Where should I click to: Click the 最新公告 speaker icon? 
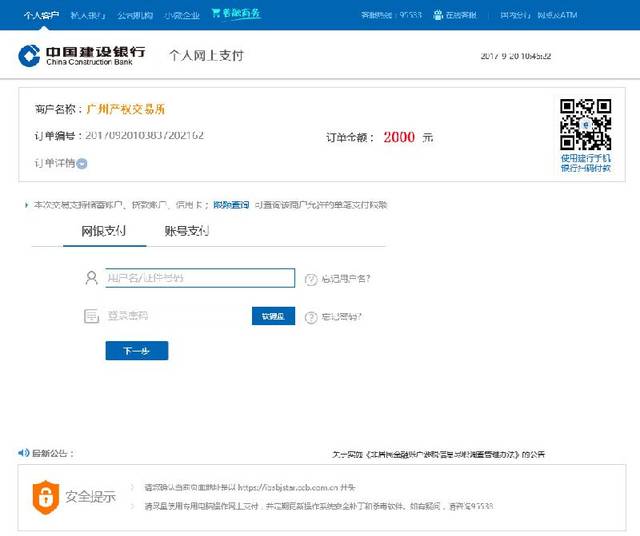click(24, 452)
